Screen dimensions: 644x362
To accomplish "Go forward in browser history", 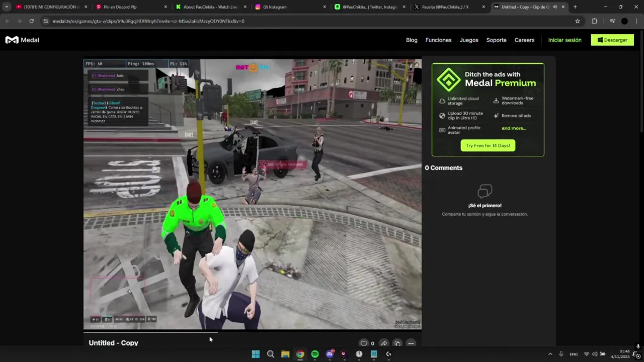I will coord(20,21).
